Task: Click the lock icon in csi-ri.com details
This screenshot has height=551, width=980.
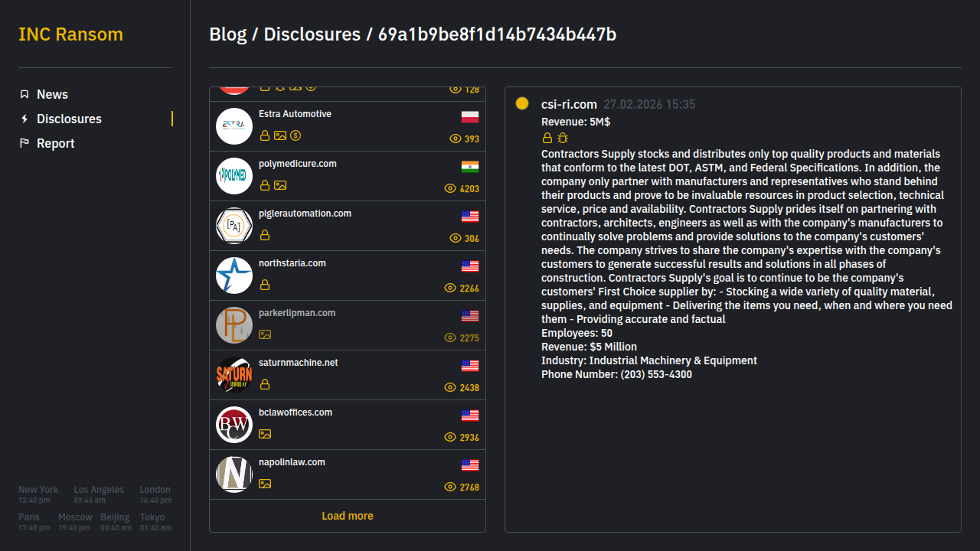Action: pos(547,138)
